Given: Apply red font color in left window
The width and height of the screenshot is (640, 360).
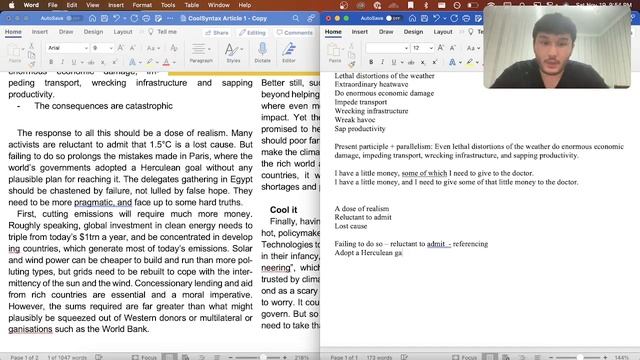Looking at the screenshot, I should click(166, 62).
